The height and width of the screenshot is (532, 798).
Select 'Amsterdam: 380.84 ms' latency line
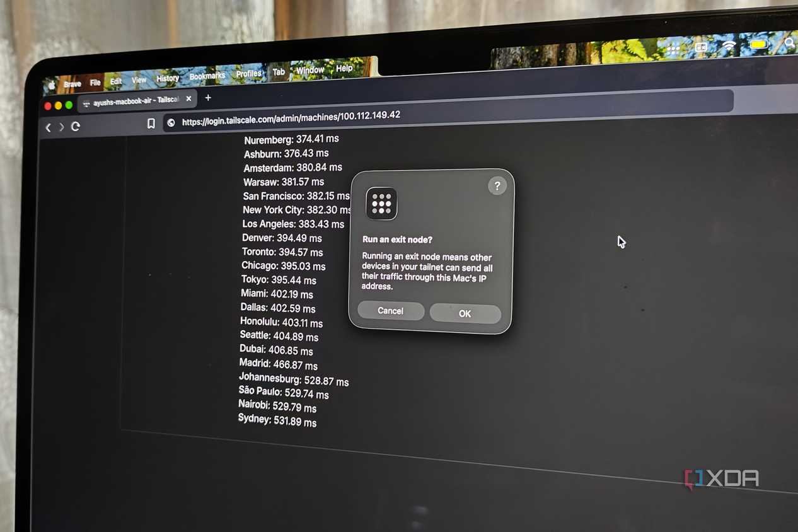point(292,168)
